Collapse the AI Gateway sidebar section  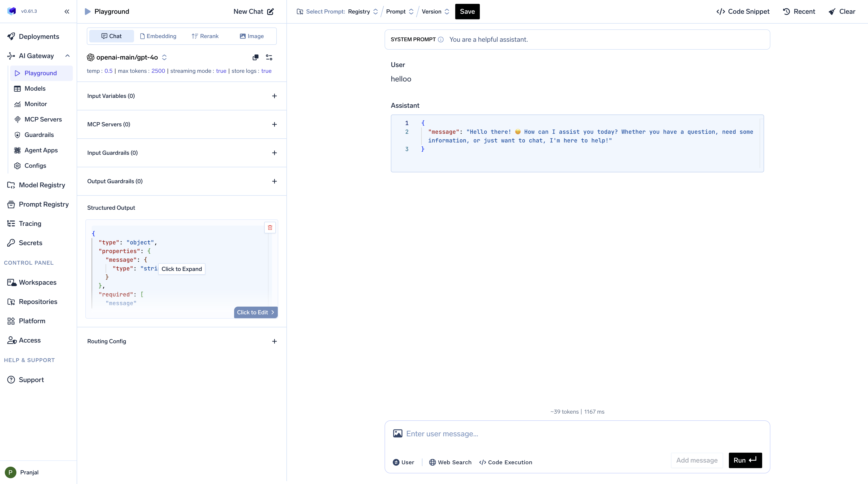pos(68,56)
